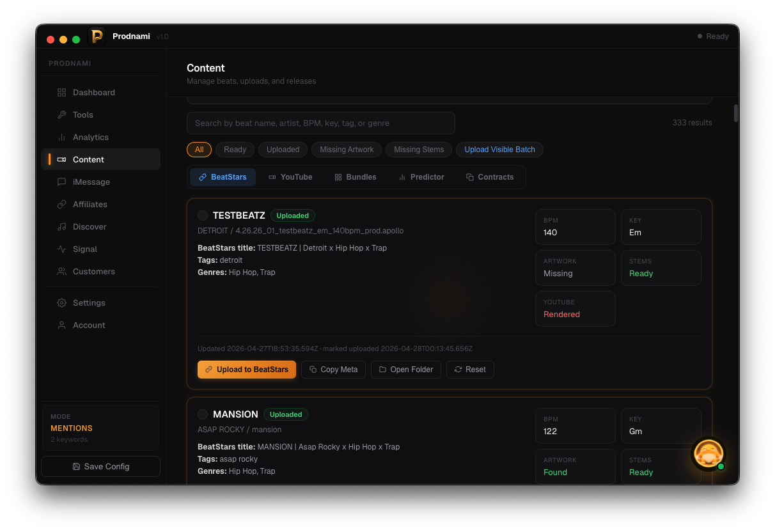Switch to the Bundles tab

tap(356, 177)
